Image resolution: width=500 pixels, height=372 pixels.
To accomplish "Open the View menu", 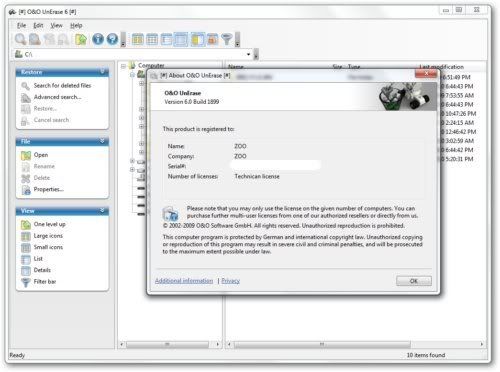I will pos(56,25).
